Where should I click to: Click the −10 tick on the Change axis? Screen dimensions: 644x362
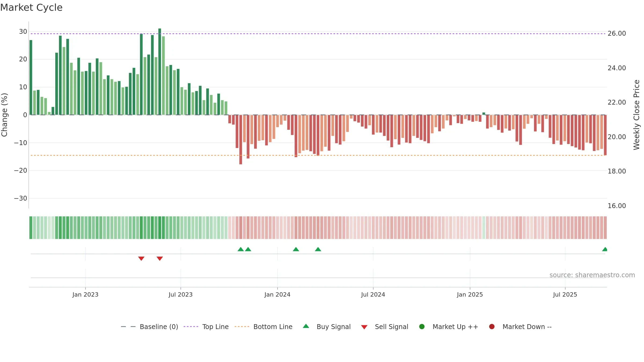[x=21, y=143]
